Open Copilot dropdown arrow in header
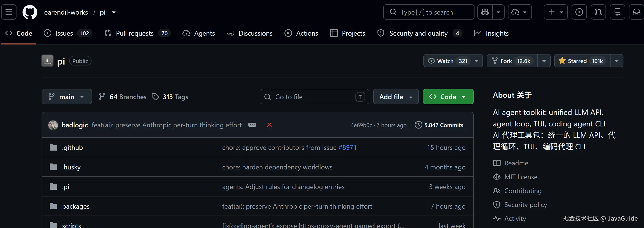Screen dimensions: 644x228 pos(498,12)
